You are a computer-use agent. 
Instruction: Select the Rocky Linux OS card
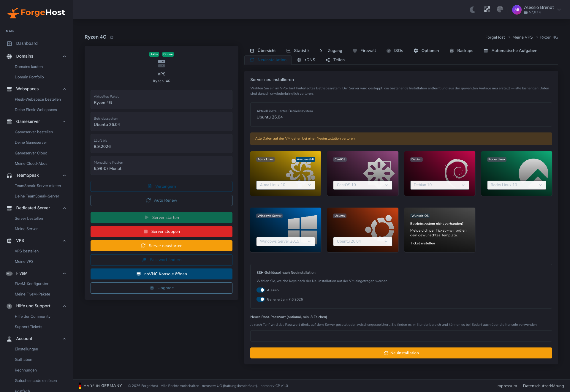517,173
